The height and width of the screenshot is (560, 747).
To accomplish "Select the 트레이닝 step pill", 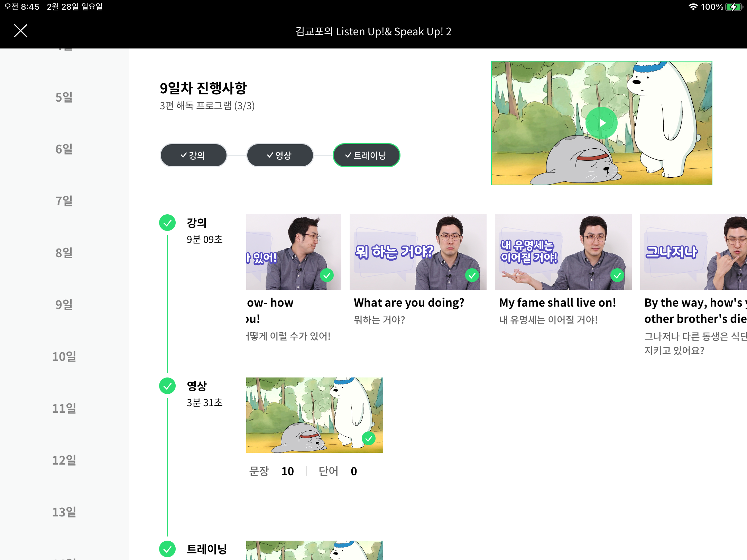I will pyautogui.click(x=366, y=156).
